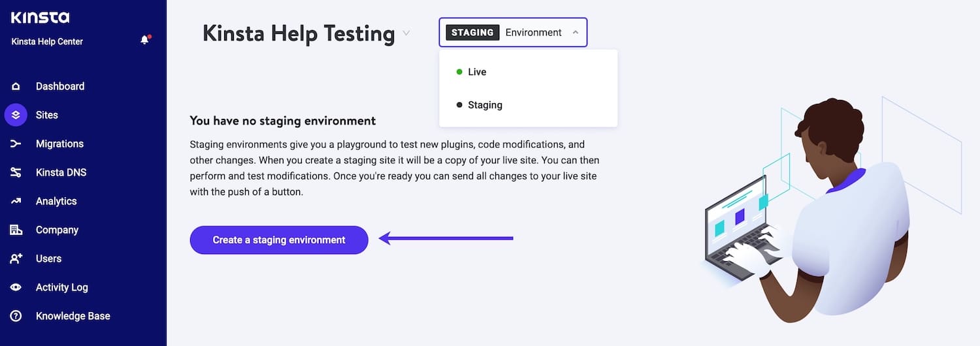Click the Dashboard home icon
This screenshot has height=346, width=980.
(16, 86)
